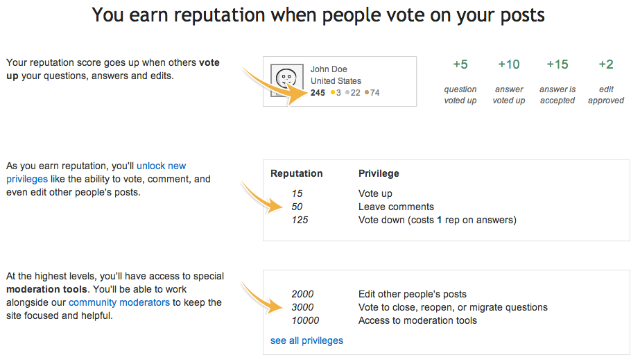Click the +5 question voted up value

click(x=460, y=64)
